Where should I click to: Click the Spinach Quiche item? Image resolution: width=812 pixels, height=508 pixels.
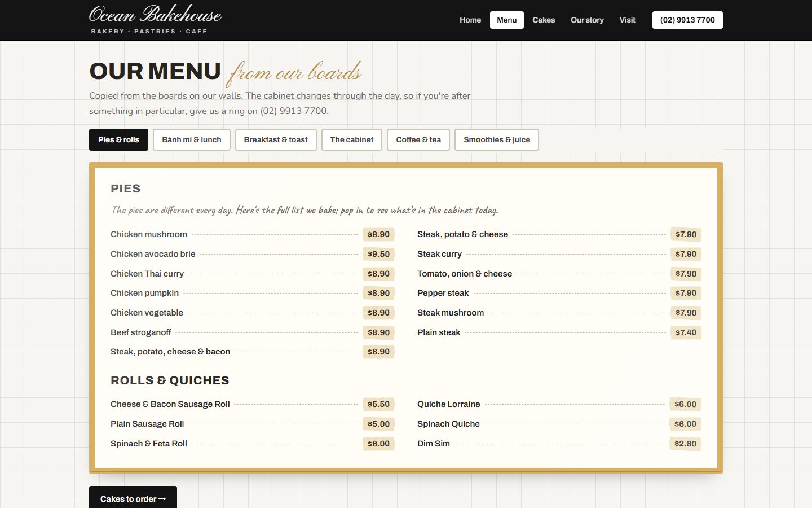tap(559, 424)
